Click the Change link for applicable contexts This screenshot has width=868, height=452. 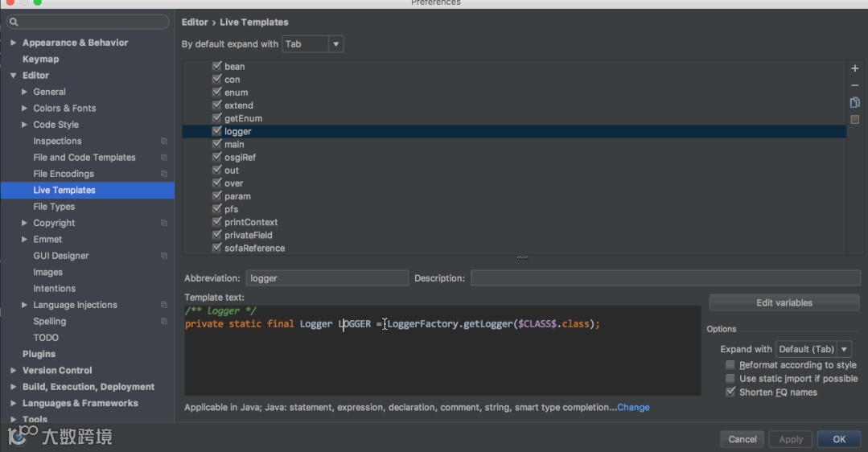tap(633, 408)
